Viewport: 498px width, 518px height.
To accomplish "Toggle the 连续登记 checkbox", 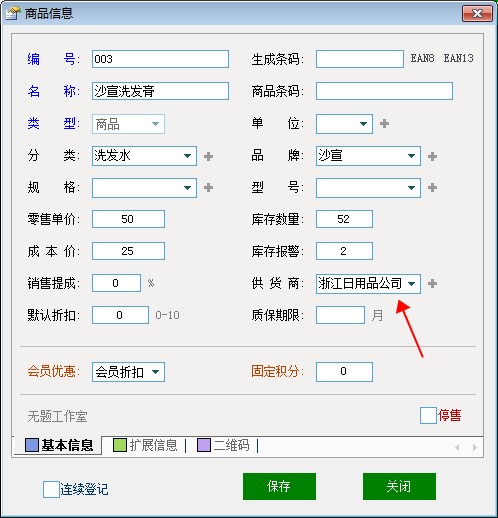I will tap(51, 489).
